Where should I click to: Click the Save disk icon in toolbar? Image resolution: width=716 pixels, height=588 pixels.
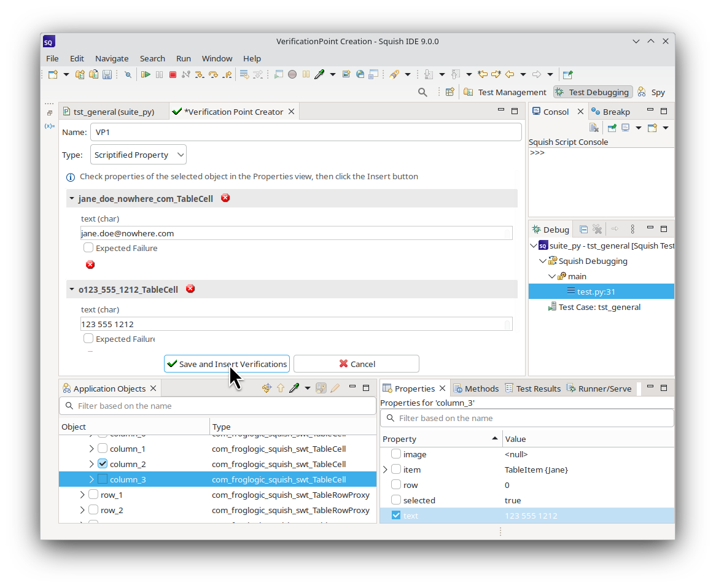107,74
